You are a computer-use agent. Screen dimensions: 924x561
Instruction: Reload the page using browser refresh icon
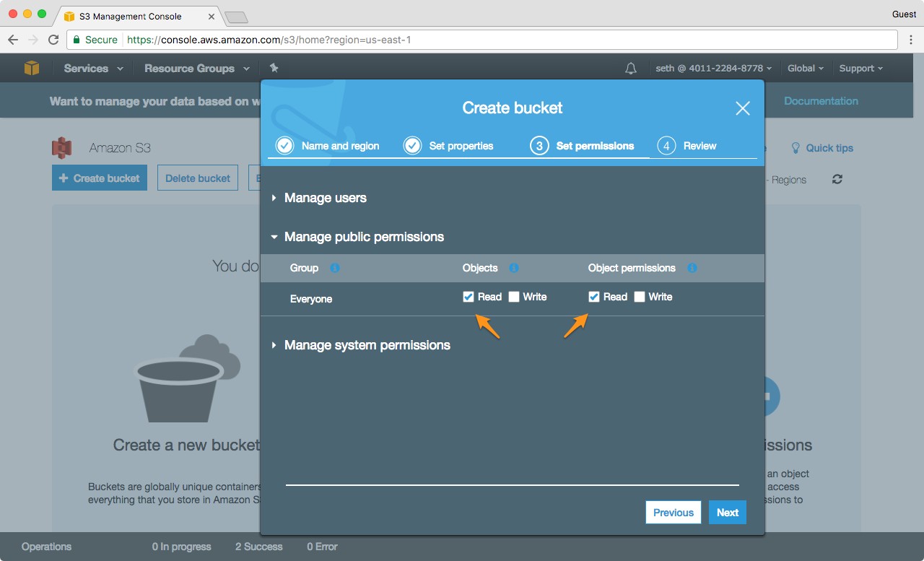pos(53,40)
